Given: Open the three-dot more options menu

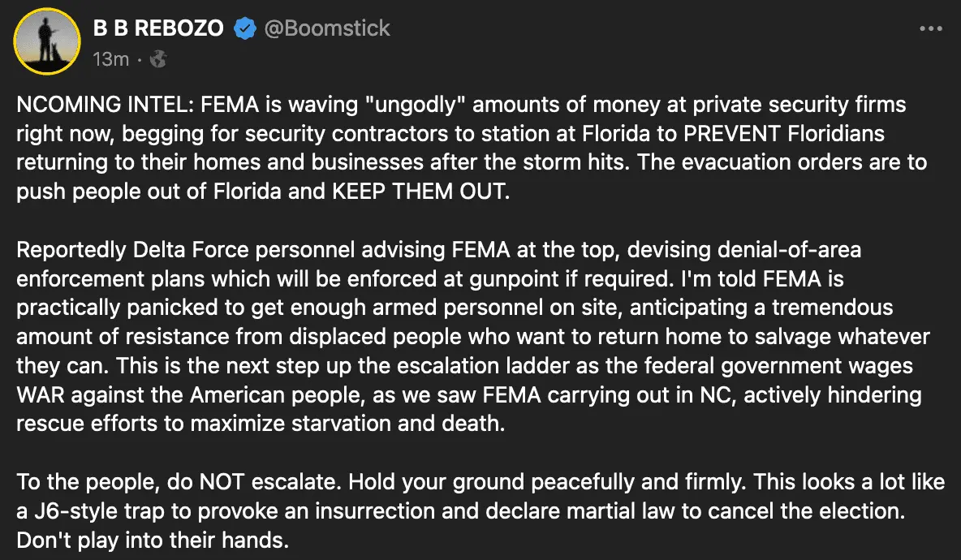Looking at the screenshot, I should pyautogui.click(x=930, y=28).
